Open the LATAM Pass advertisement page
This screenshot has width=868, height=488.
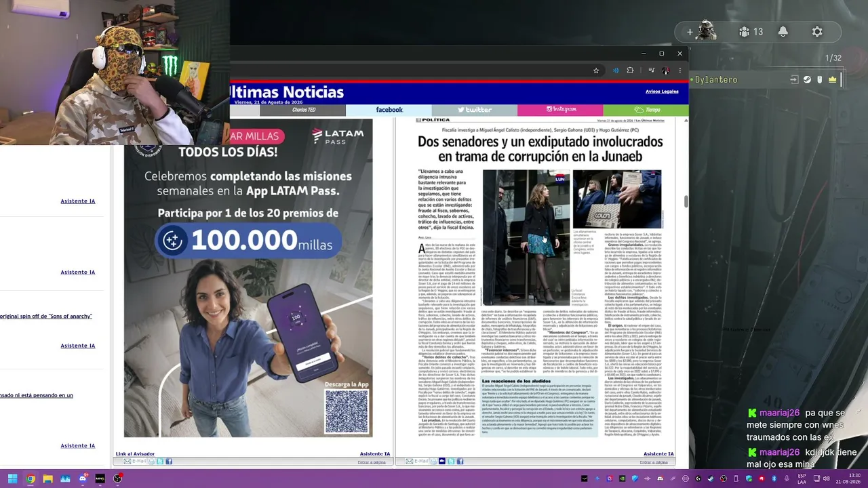(x=248, y=278)
